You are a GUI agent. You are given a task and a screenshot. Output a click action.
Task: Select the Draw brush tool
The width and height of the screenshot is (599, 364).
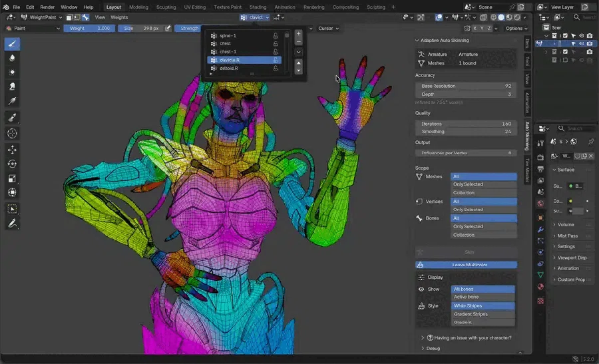point(12,44)
